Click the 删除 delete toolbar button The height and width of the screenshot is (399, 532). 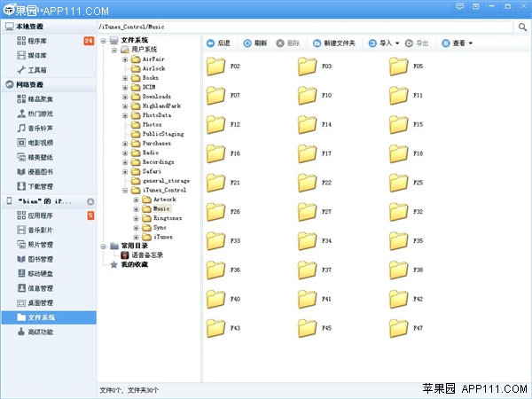tap(287, 43)
